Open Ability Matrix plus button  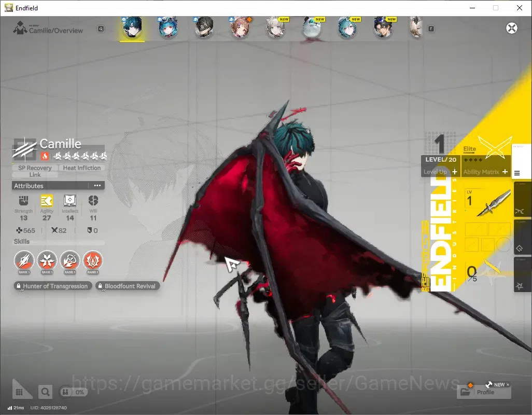505,172
